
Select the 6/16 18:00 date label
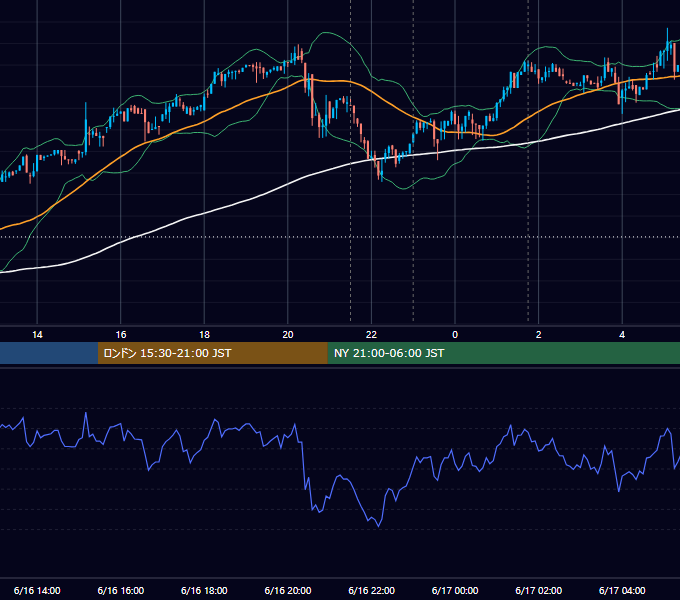[x=204, y=590]
